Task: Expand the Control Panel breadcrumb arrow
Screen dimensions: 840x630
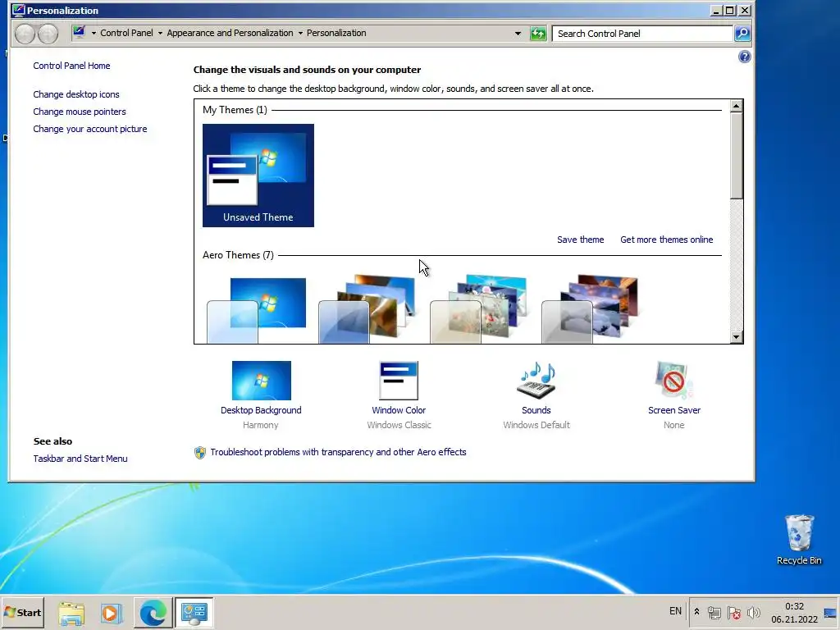Action: [160, 33]
